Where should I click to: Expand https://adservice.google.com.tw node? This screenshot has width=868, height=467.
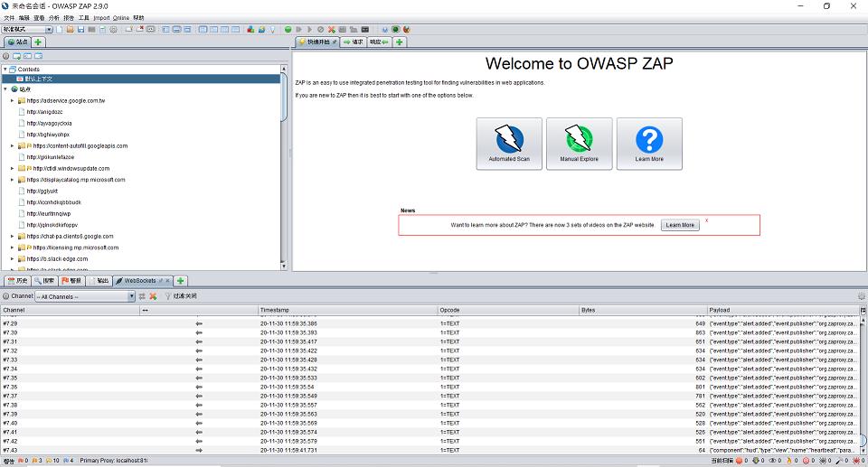click(x=12, y=100)
